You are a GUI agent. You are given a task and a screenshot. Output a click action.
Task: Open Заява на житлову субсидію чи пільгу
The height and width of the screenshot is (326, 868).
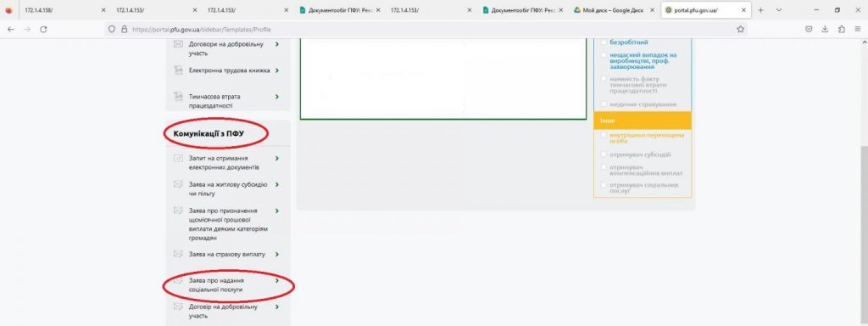tap(227, 189)
